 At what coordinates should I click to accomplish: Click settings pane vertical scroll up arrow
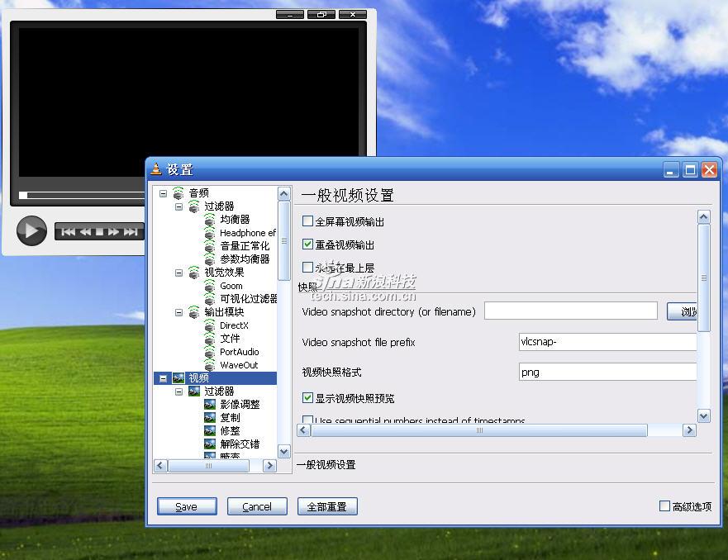click(x=704, y=216)
